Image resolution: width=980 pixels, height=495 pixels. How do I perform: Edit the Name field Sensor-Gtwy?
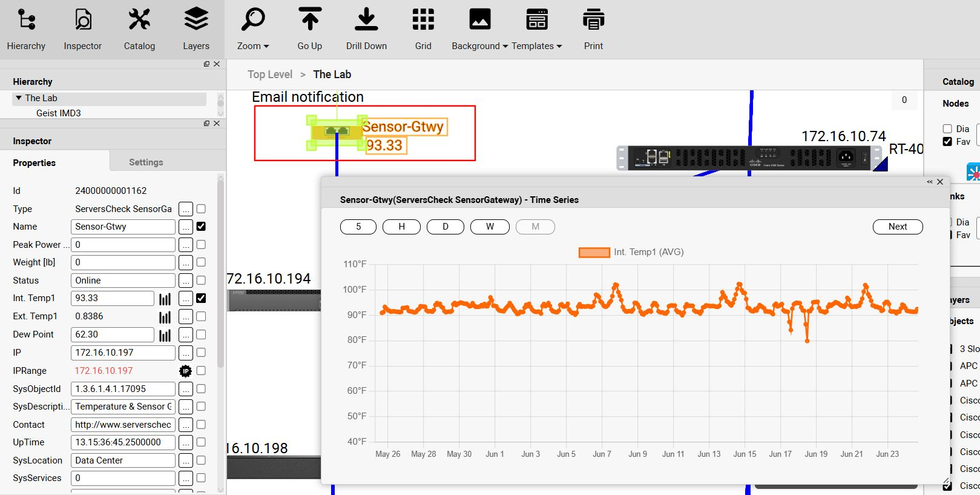[x=123, y=227]
